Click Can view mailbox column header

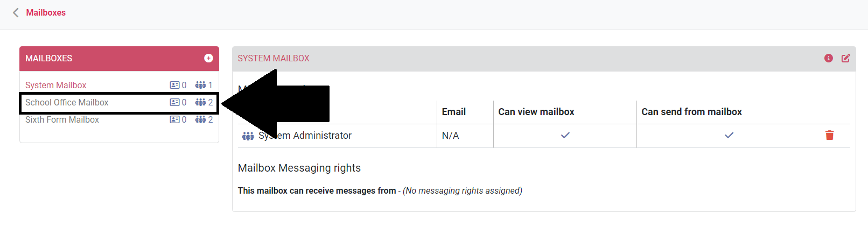(x=536, y=112)
